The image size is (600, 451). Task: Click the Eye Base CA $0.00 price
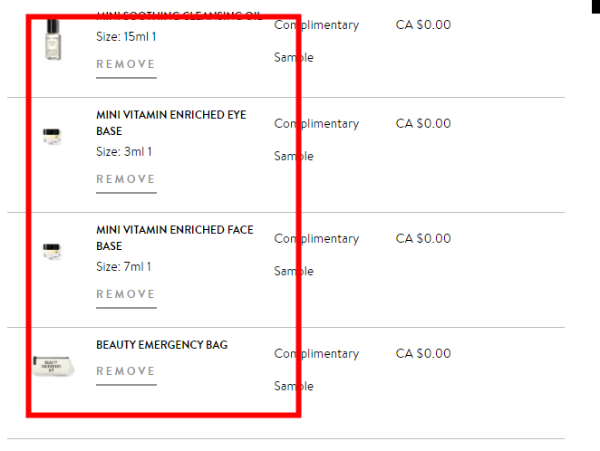click(x=423, y=124)
